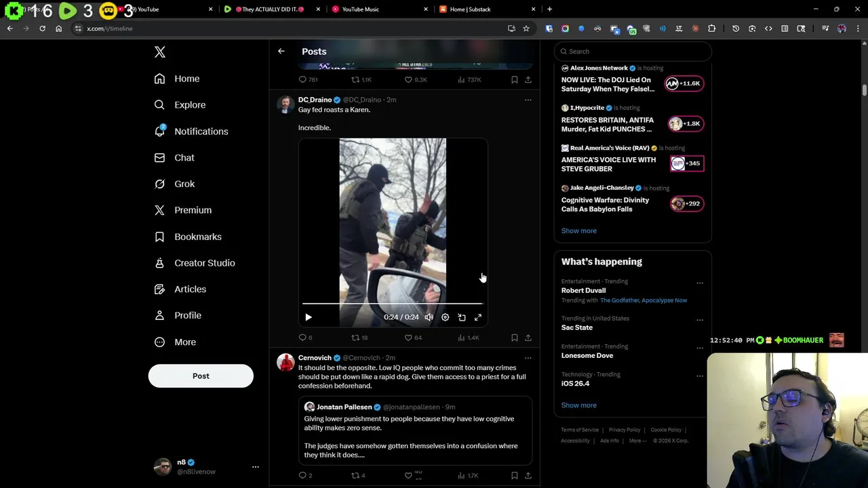Click the X search field

click(633, 52)
